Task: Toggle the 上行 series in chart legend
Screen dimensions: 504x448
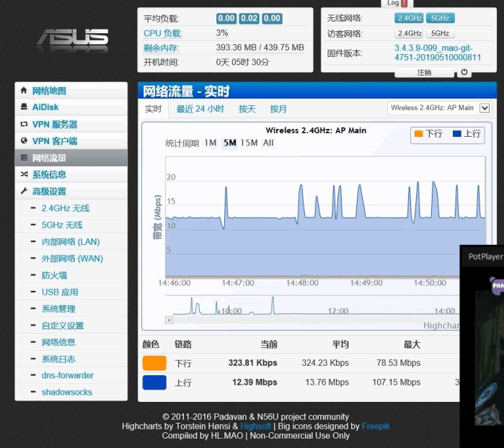Action: click(x=467, y=133)
